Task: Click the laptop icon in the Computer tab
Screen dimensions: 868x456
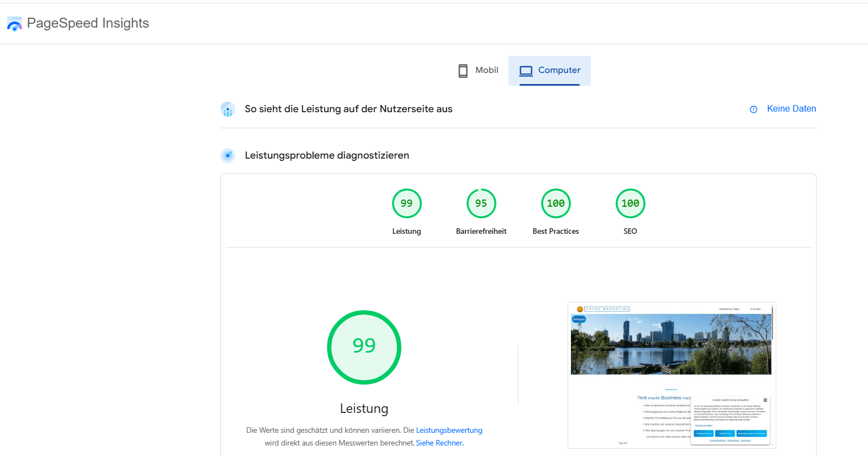Action: pos(526,71)
